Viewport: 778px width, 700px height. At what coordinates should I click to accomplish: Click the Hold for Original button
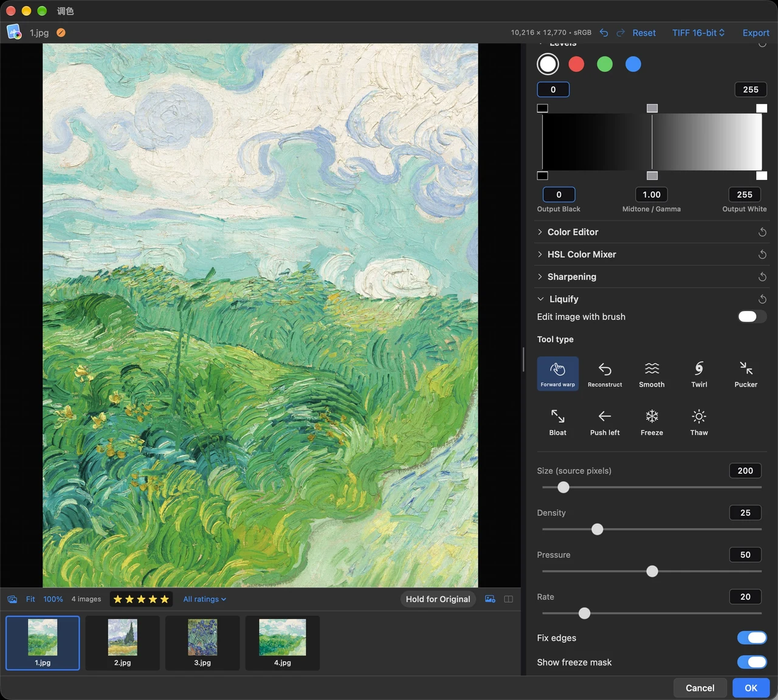click(x=438, y=599)
